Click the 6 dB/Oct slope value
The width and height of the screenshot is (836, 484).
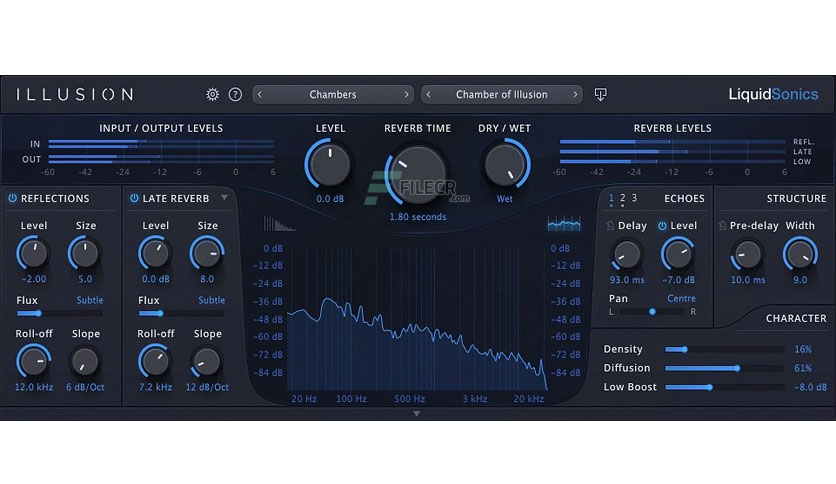coord(85,388)
